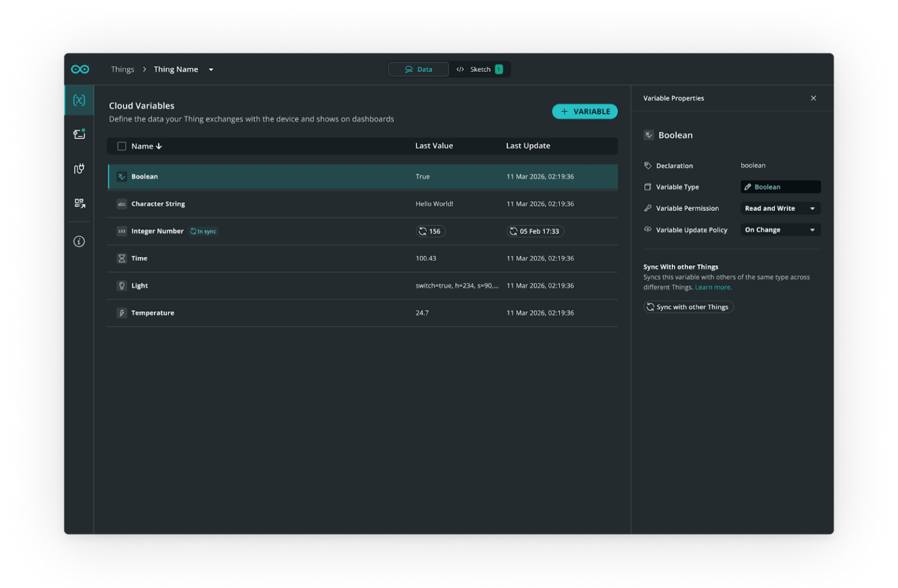Viewport: 898px width, 588px height.
Task: Click the Last Update column header
Action: (x=528, y=146)
